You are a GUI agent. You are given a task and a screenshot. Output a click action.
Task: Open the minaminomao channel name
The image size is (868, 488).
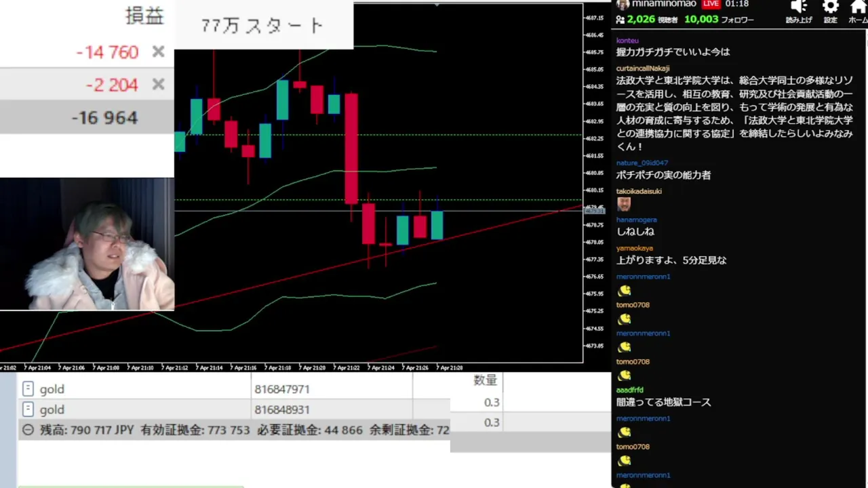664,4
